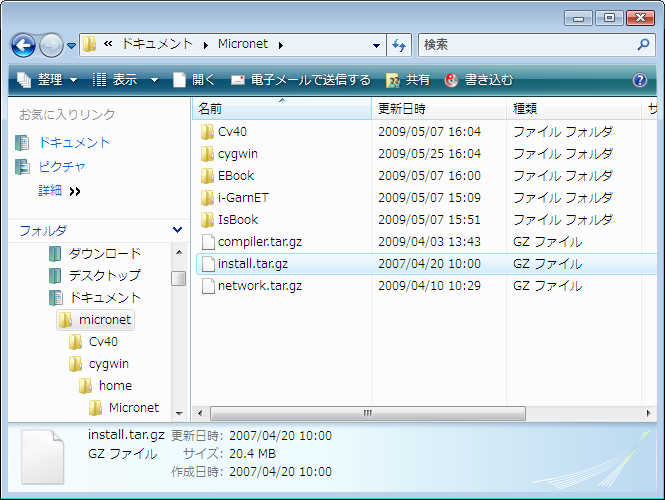Sort by 種類 column header
Viewport: 665px width, 500px height.
point(573,109)
